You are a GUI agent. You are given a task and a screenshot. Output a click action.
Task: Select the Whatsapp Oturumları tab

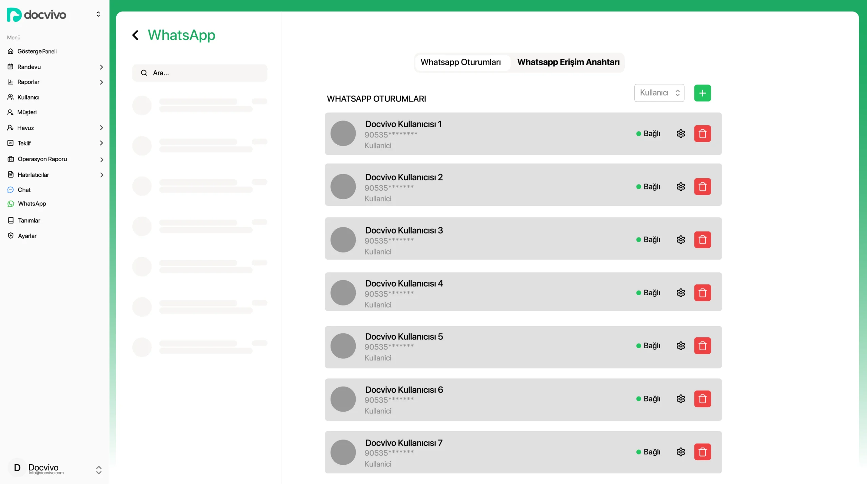point(460,62)
